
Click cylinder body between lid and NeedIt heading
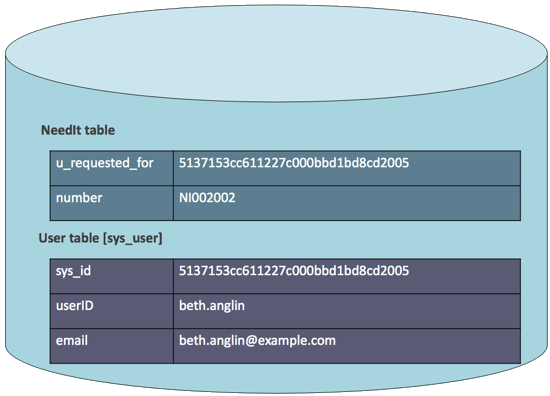(x=276, y=112)
